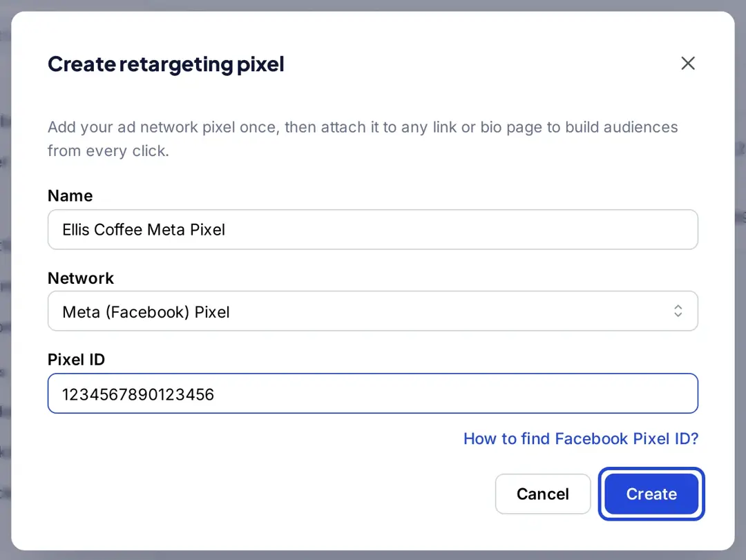Click the Name field label

coord(70,195)
